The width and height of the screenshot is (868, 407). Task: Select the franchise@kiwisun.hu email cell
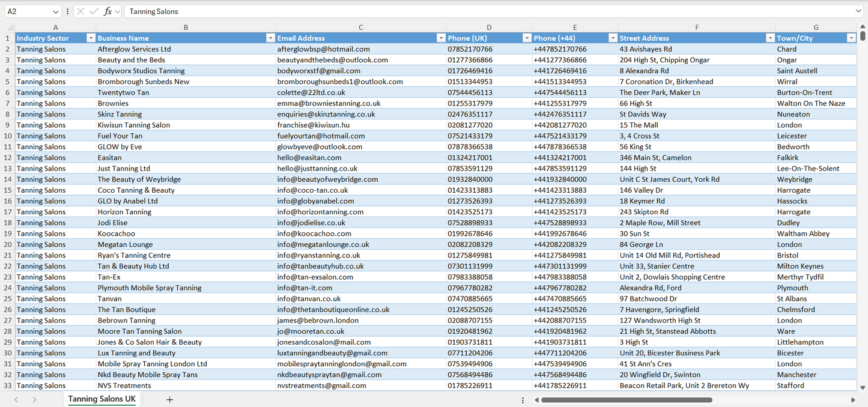361,125
